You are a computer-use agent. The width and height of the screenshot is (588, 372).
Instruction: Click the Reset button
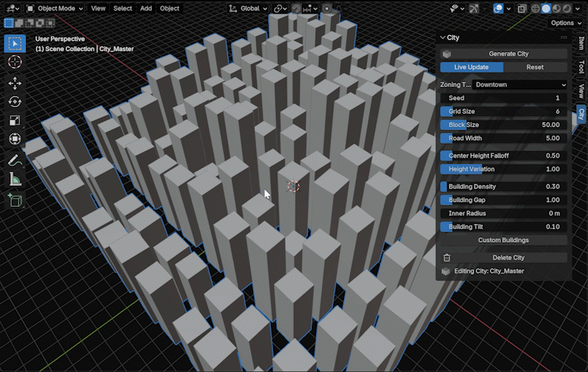[x=535, y=67]
